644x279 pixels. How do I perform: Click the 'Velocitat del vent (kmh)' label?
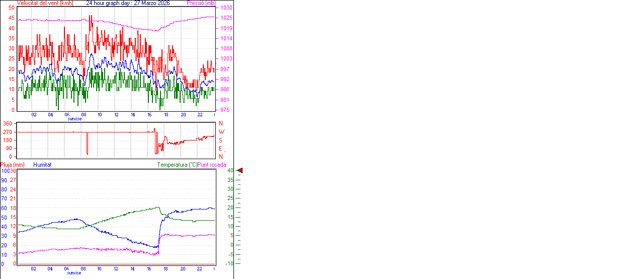point(45,3)
